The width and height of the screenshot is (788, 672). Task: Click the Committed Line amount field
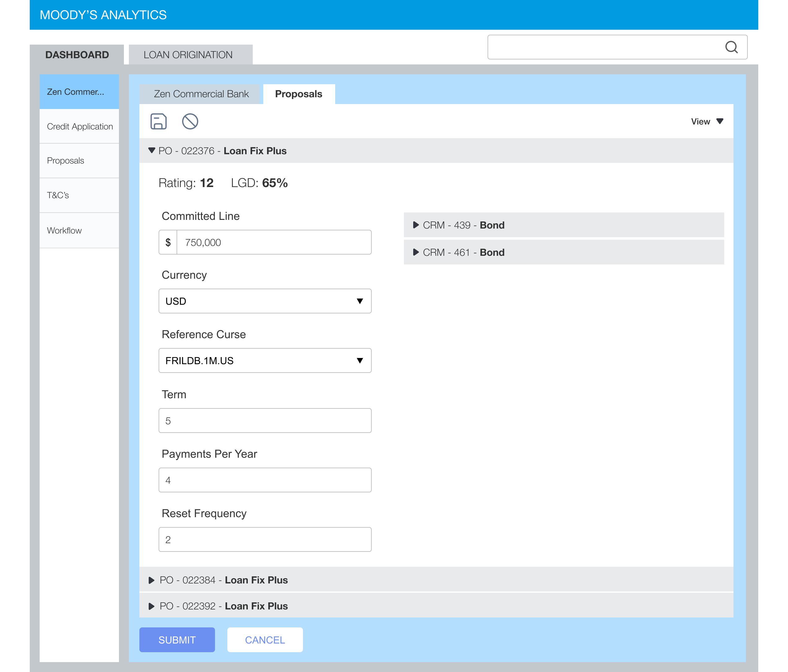click(273, 242)
